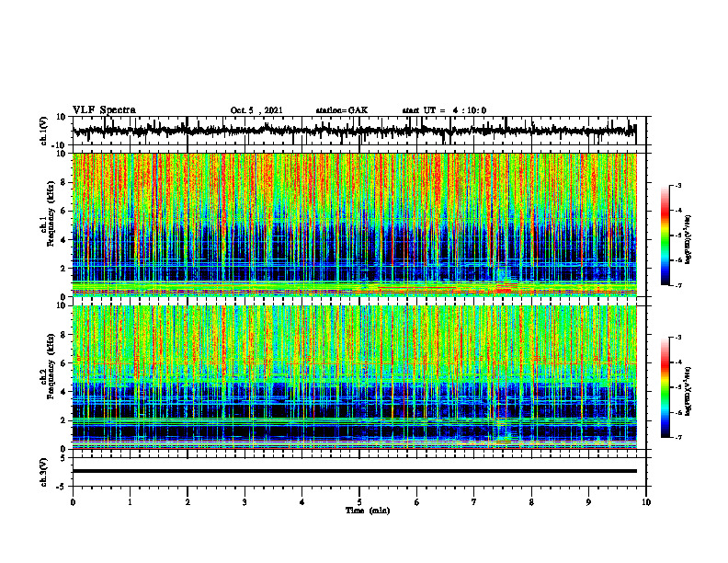Click the ch.2 spectrogram plot
Screen dimensions: 728x563
[x=354, y=377]
